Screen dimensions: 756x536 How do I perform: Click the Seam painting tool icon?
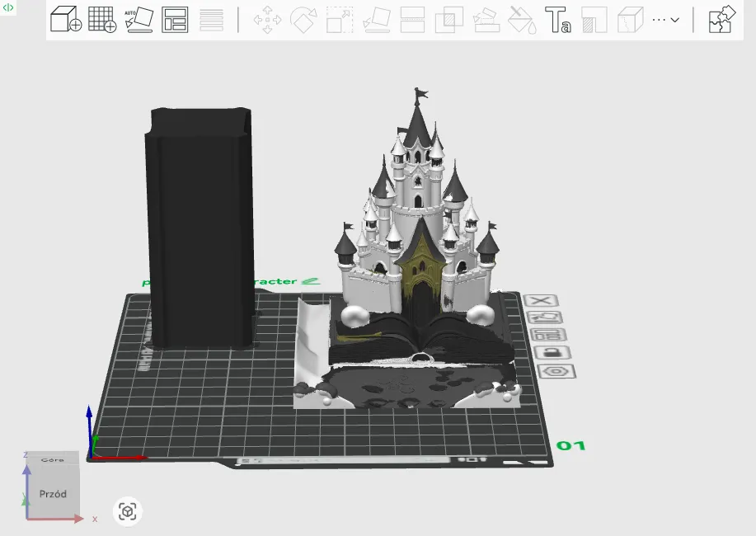click(x=594, y=20)
